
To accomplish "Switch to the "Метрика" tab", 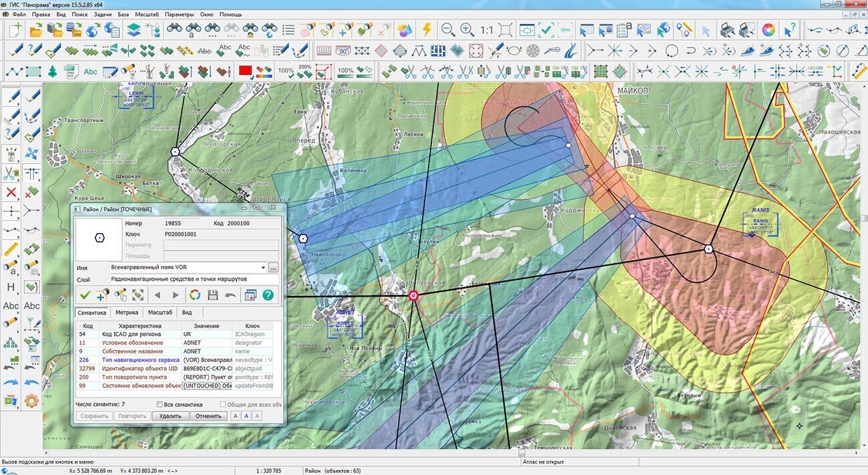I will (x=127, y=313).
